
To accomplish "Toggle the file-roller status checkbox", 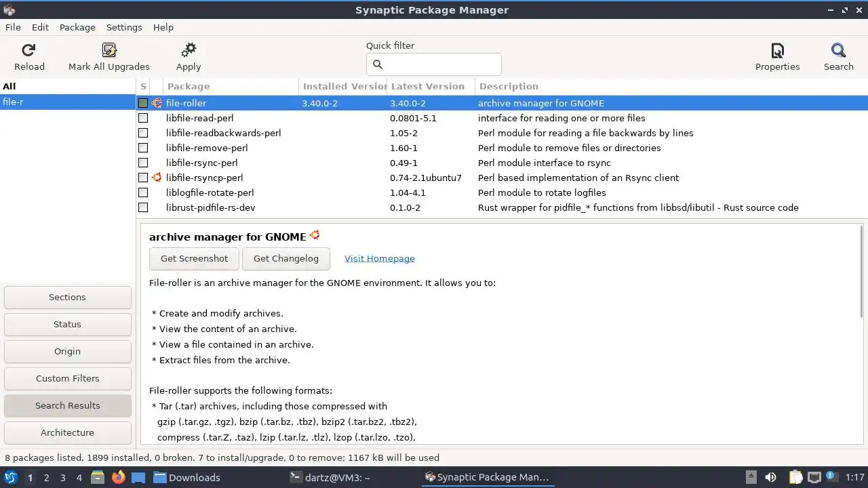I will pyautogui.click(x=143, y=103).
